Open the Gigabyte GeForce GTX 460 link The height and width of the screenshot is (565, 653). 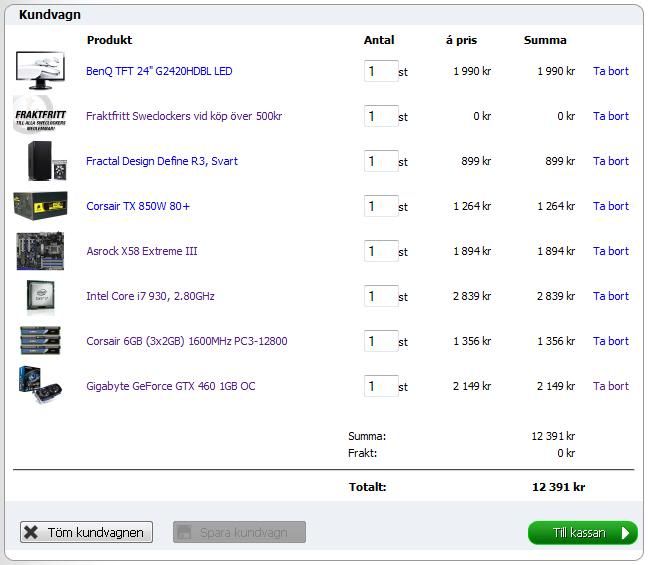[170, 386]
